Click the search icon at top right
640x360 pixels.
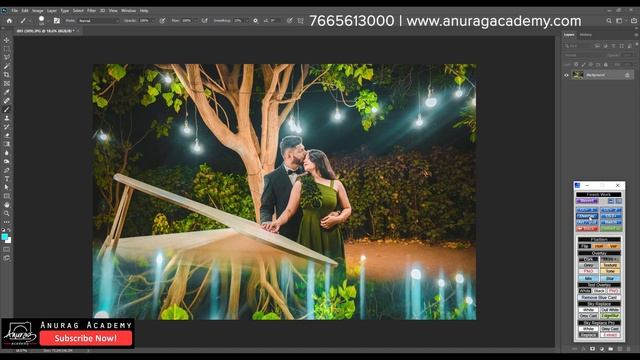609,20
